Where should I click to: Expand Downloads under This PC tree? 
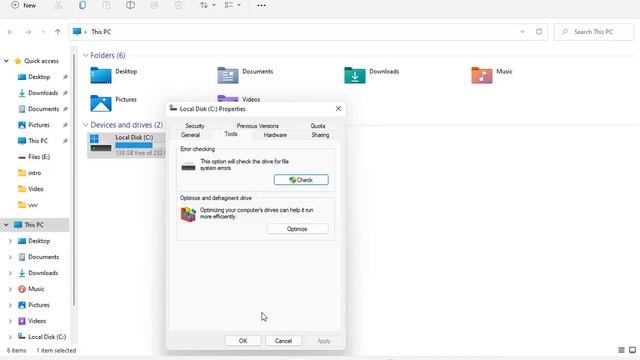10,273
